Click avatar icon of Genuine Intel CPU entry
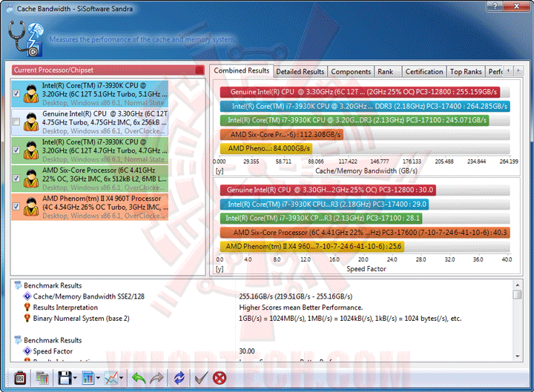Screen dimensions: 534x392 point(31,122)
